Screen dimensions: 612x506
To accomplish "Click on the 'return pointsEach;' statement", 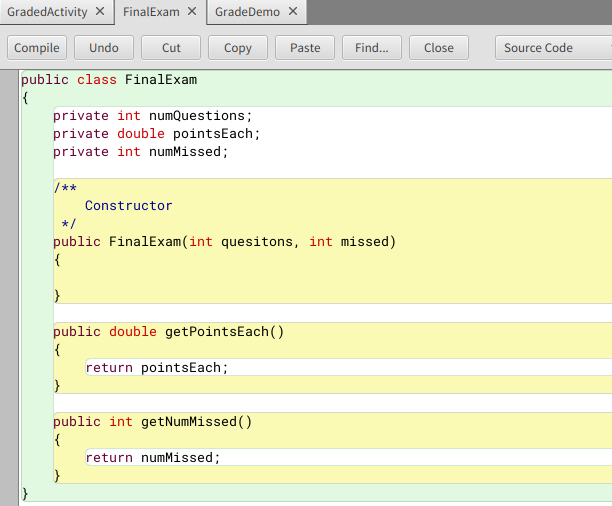I will 157,368.
